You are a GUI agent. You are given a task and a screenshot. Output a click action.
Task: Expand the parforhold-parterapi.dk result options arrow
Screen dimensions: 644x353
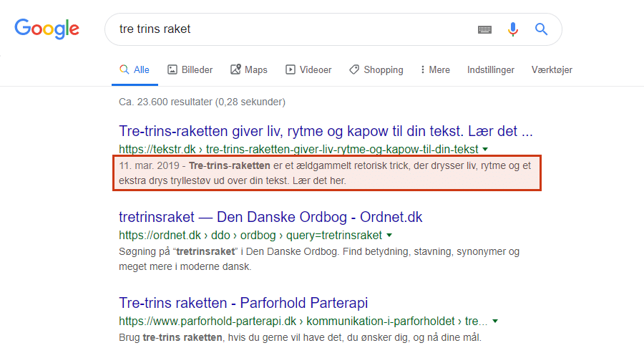coord(495,321)
